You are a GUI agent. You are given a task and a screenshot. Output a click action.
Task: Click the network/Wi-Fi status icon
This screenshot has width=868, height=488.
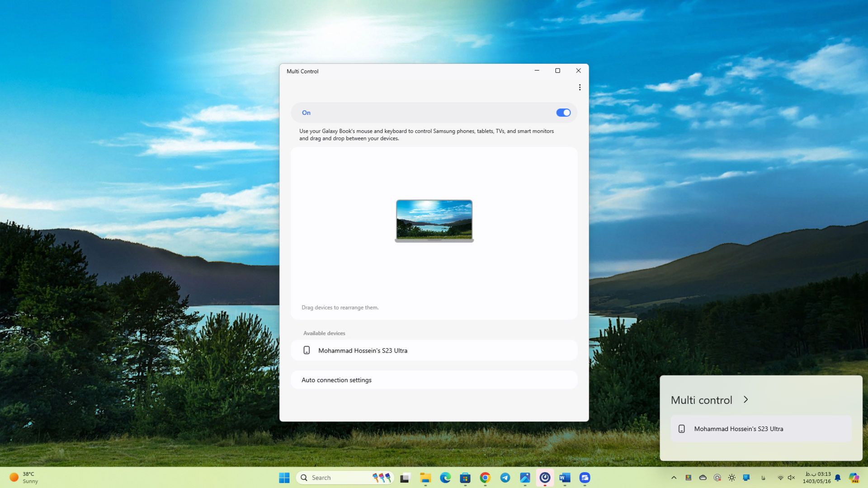(x=780, y=477)
